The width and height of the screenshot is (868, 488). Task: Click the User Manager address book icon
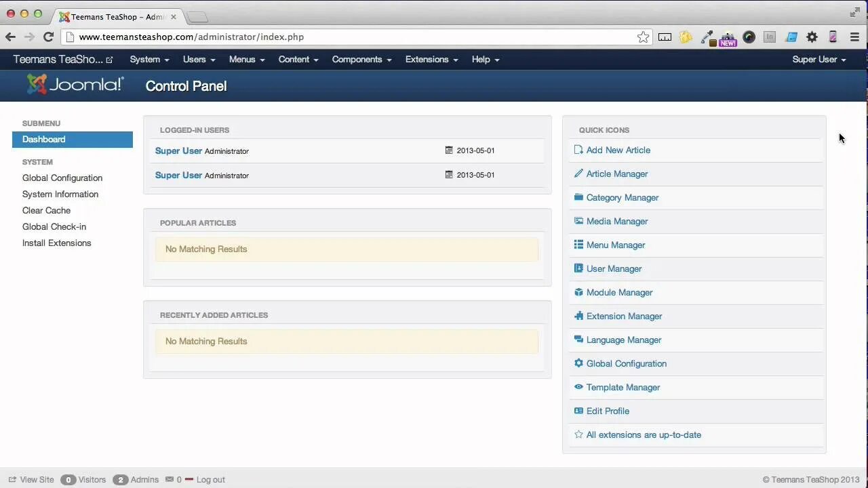click(578, 268)
